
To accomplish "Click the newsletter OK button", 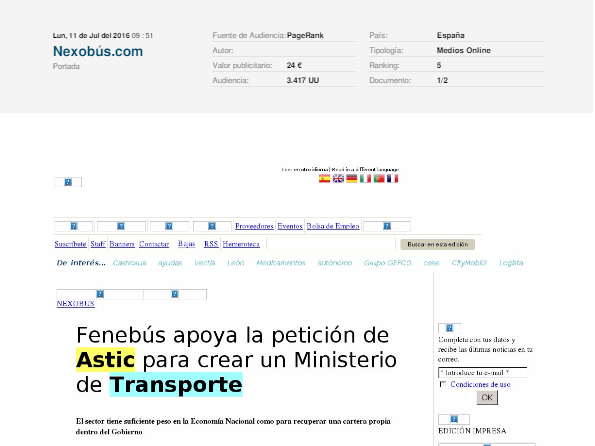I will click(487, 397).
